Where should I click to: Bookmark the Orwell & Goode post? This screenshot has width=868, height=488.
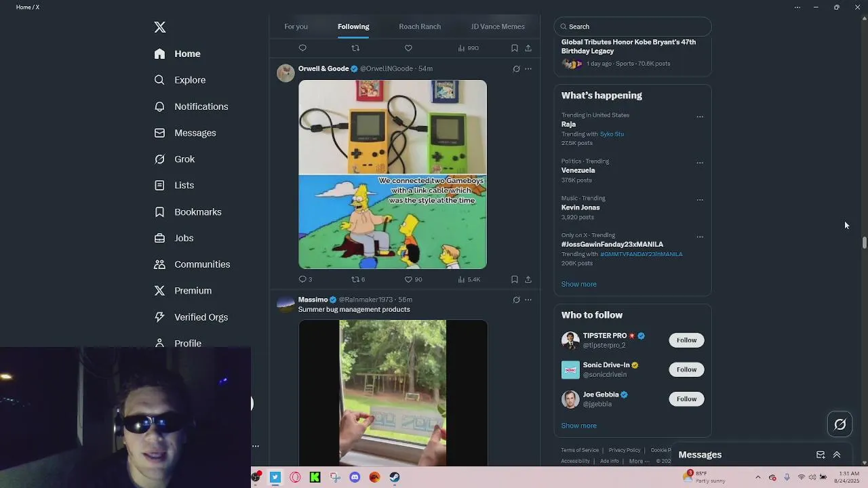click(x=515, y=279)
